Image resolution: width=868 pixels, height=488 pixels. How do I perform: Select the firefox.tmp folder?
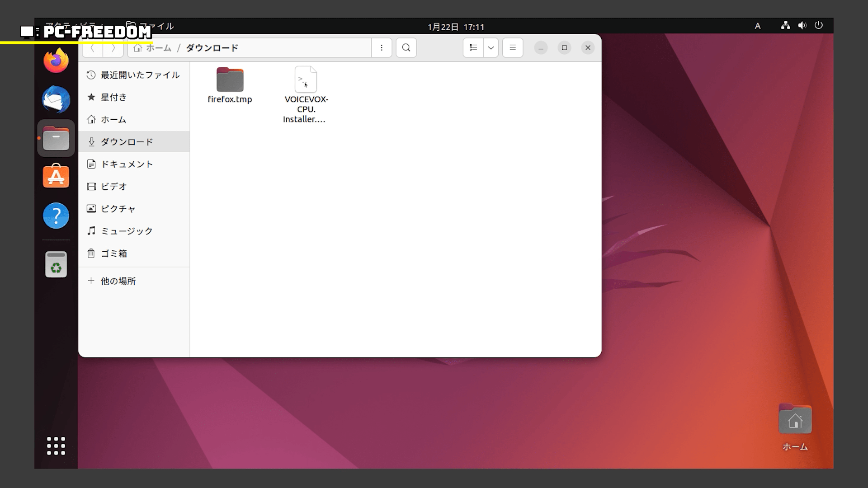tap(230, 80)
